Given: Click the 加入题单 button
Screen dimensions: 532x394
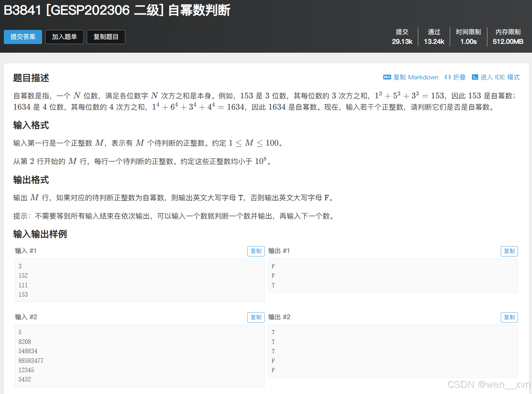Looking at the screenshot, I should (x=64, y=37).
